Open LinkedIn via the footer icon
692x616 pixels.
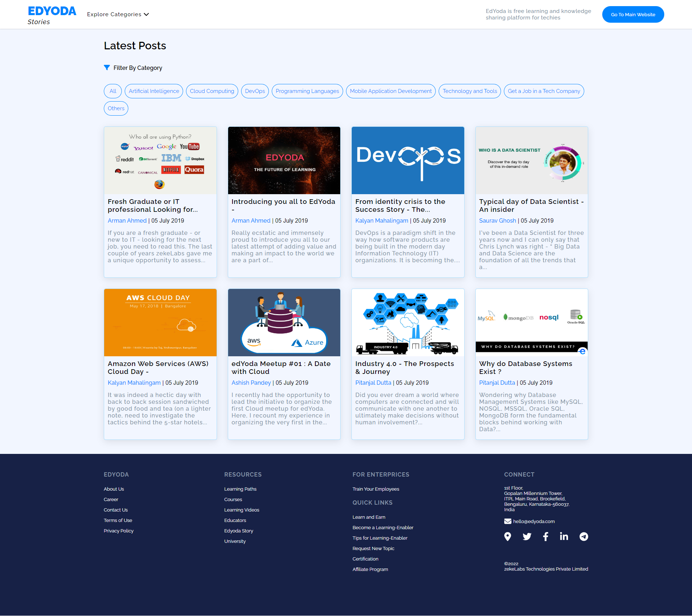point(564,536)
